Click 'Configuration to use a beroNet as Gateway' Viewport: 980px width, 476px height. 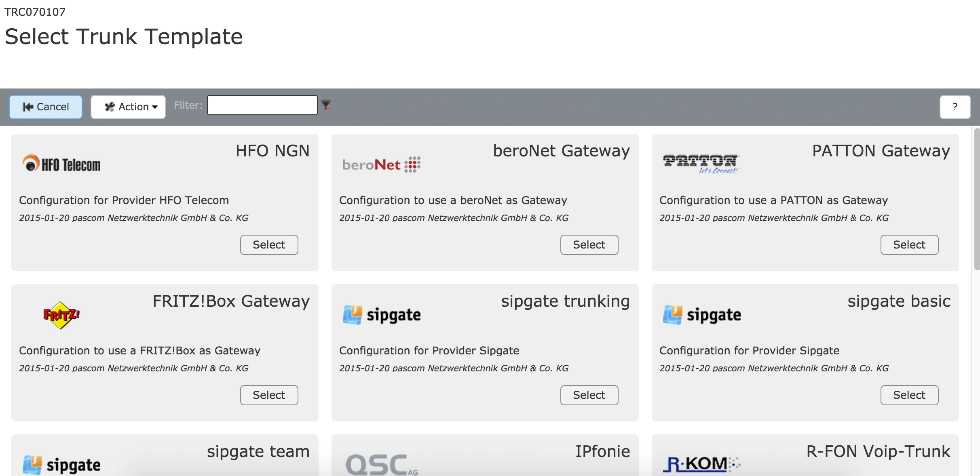(453, 200)
